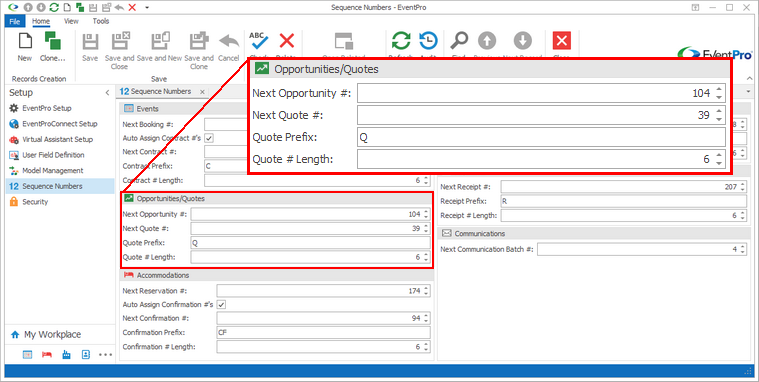Click next record arrow in title bar toolbar

pyautogui.click(x=41, y=7)
